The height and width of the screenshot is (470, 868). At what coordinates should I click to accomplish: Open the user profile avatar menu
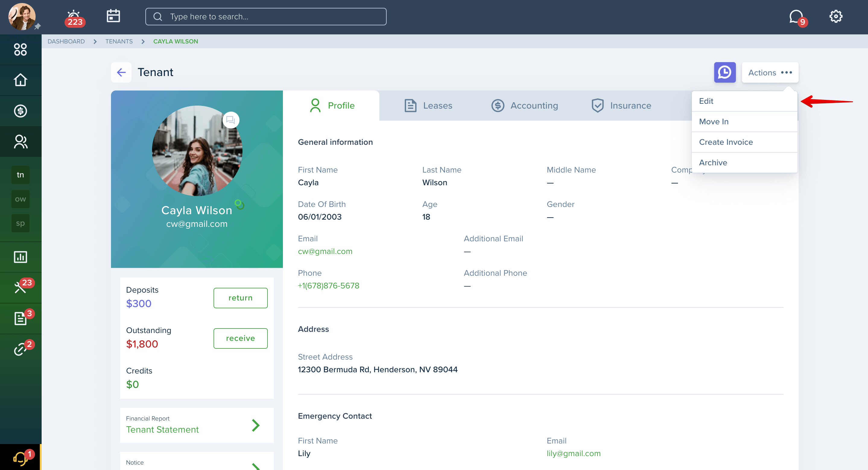22,17
